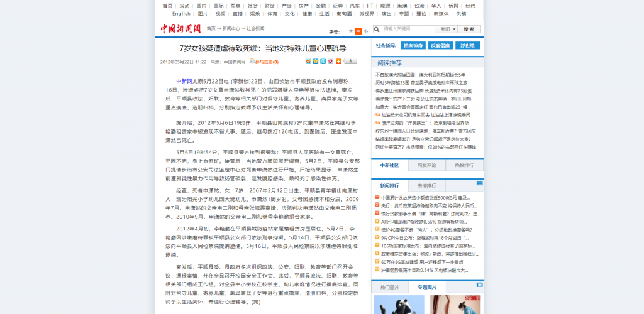This screenshot has width=644, height=314.
Task: Share article via QQ Zone star icon
Action: [x=316, y=62]
